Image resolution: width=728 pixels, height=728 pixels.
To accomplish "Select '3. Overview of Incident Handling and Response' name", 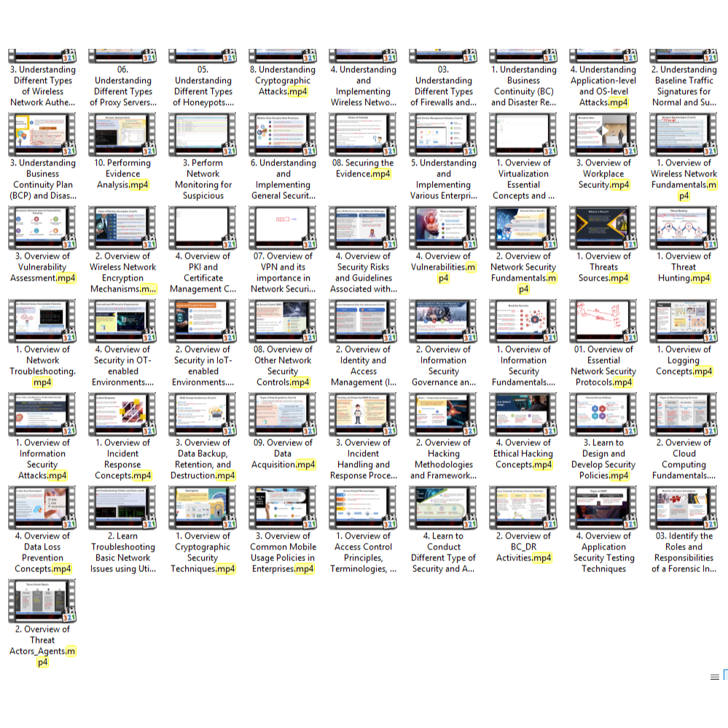I will 363,459.
